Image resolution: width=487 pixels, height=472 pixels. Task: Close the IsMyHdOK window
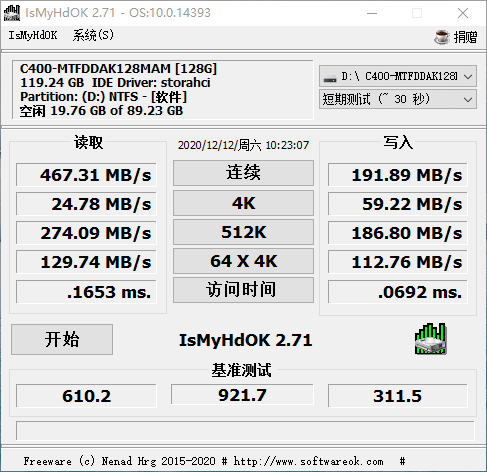point(463,13)
